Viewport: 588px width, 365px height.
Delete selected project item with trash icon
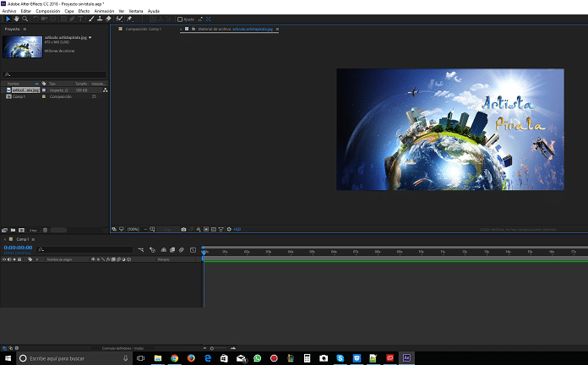point(45,230)
